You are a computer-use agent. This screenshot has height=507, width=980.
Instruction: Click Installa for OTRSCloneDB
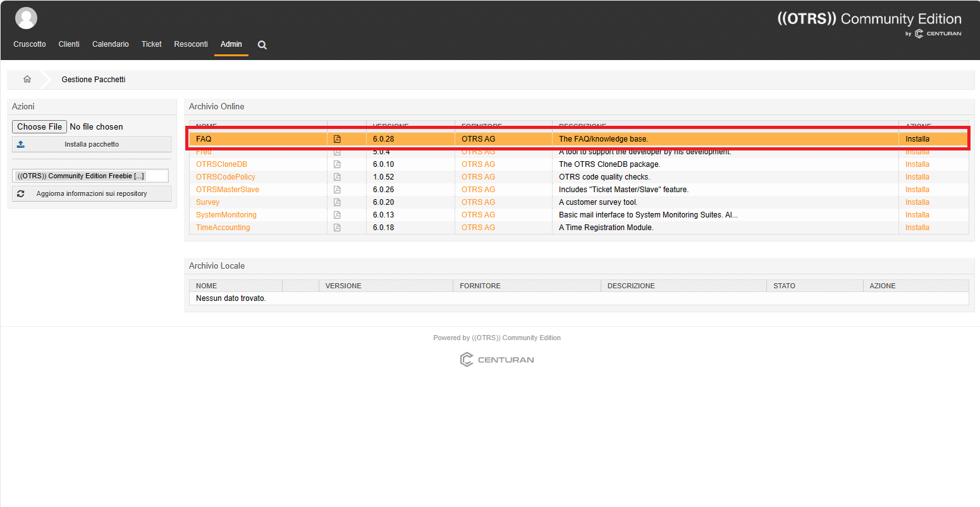coord(917,164)
